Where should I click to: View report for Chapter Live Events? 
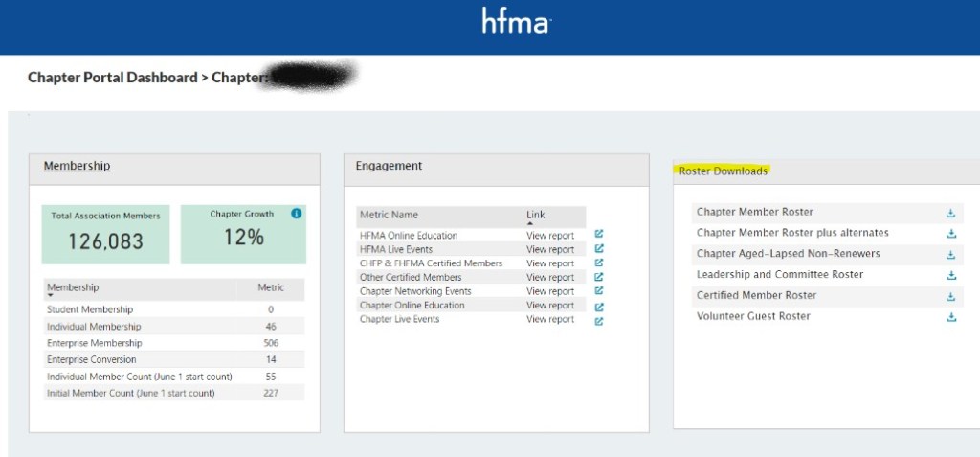click(549, 319)
